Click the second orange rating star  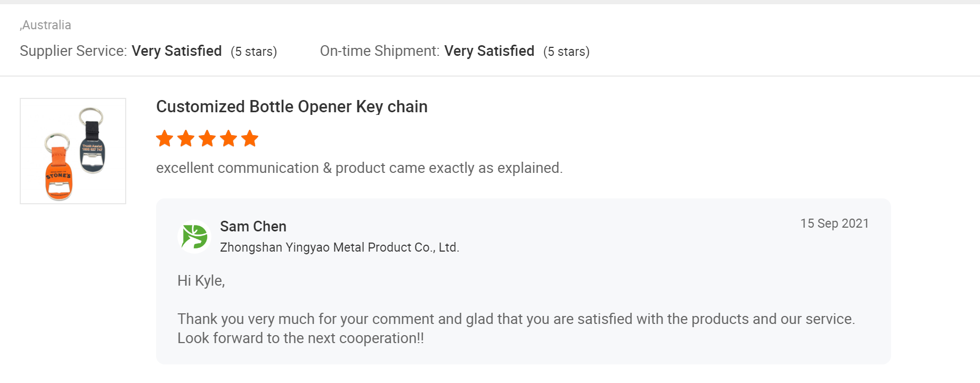(x=186, y=139)
